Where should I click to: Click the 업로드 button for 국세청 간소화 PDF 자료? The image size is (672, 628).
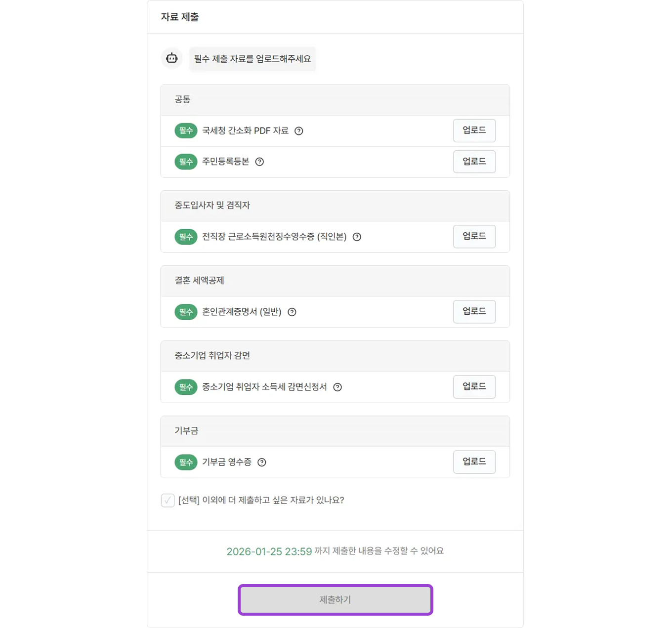(474, 130)
